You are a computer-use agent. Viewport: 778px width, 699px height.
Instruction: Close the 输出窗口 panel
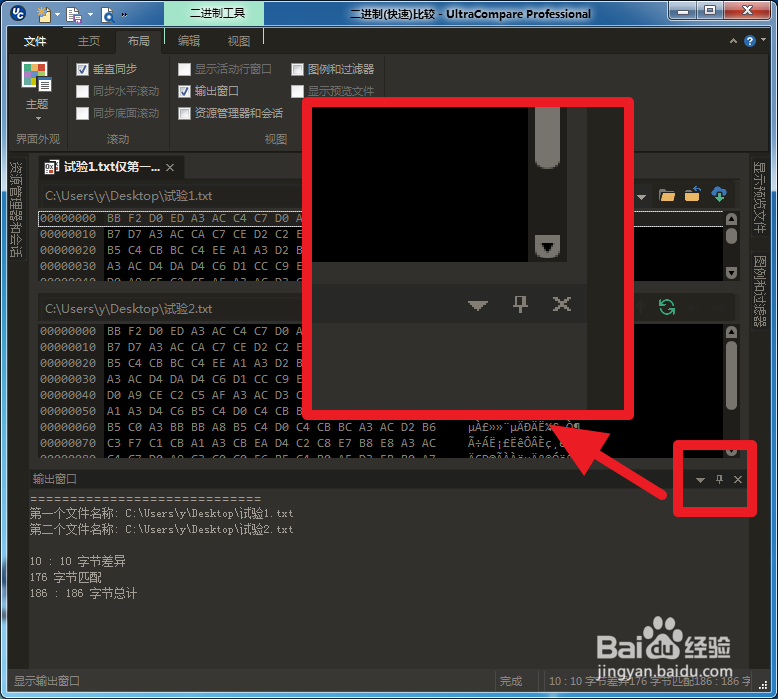coord(738,479)
